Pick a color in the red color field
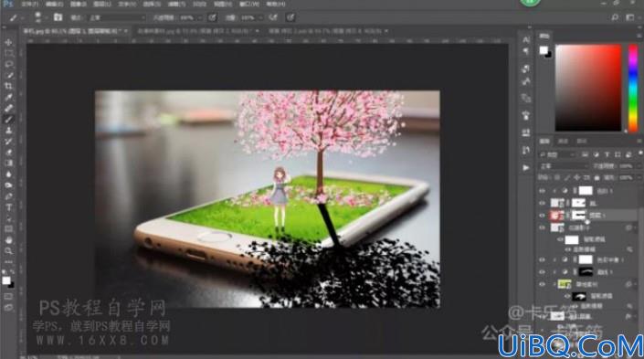644x359 pixels. 588,88
